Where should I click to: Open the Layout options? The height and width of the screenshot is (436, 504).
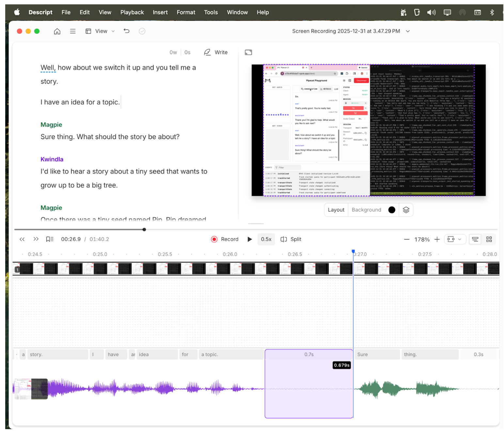coord(336,210)
